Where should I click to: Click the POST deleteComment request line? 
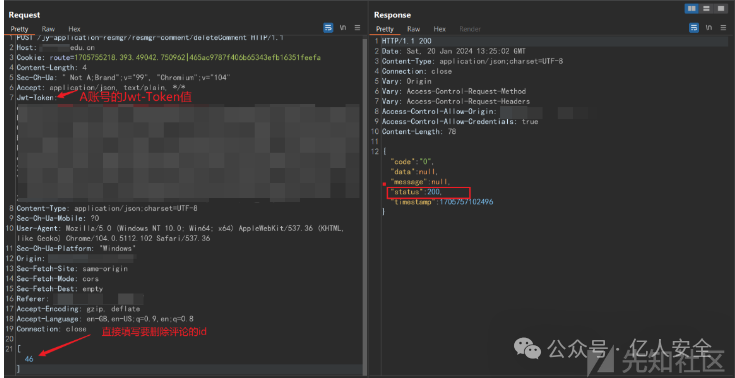tap(150, 38)
